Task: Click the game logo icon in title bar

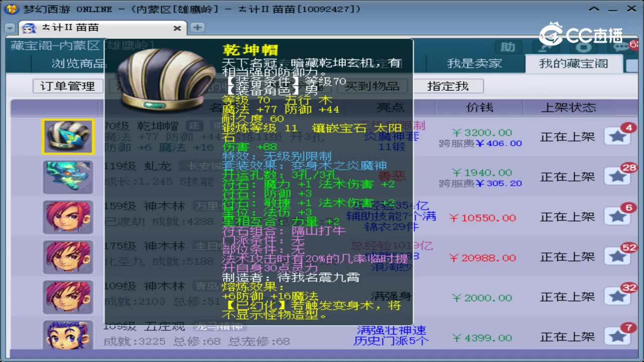Action: pyautogui.click(x=12, y=9)
